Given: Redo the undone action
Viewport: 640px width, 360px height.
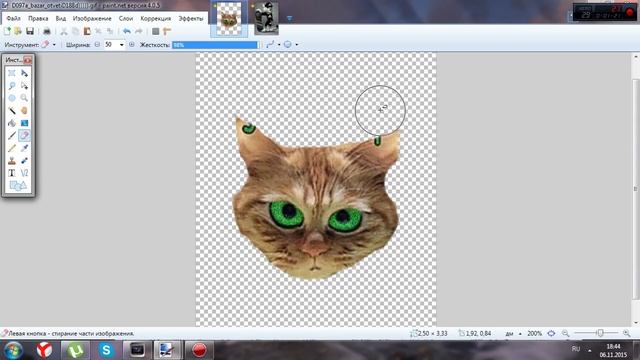Looking at the screenshot, I should [x=139, y=31].
